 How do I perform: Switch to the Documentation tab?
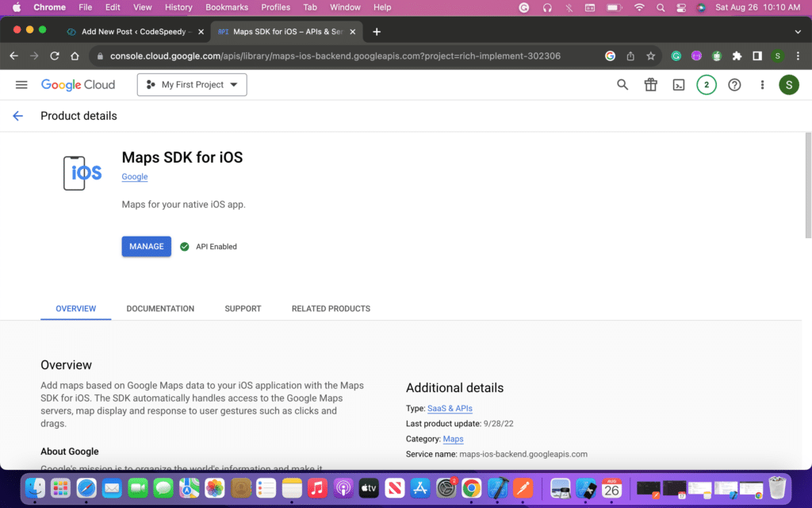(160, 309)
